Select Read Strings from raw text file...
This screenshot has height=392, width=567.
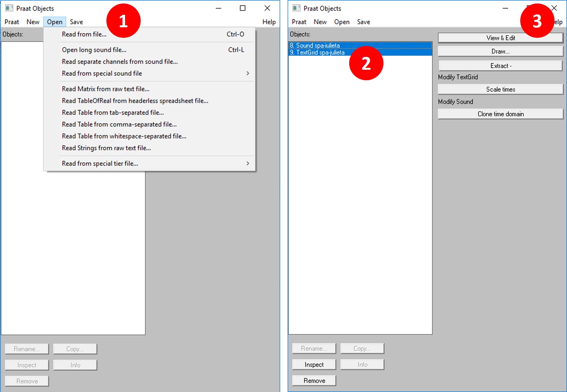[149, 148]
